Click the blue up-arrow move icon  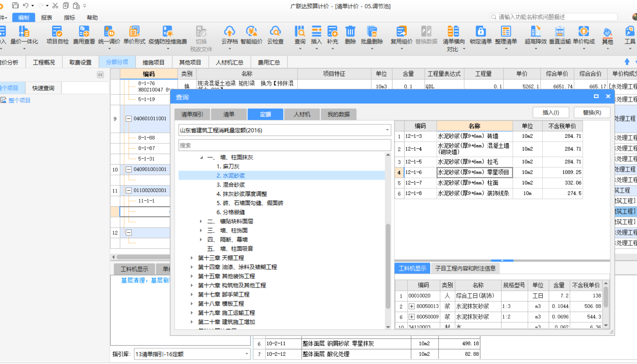tap(627, 62)
